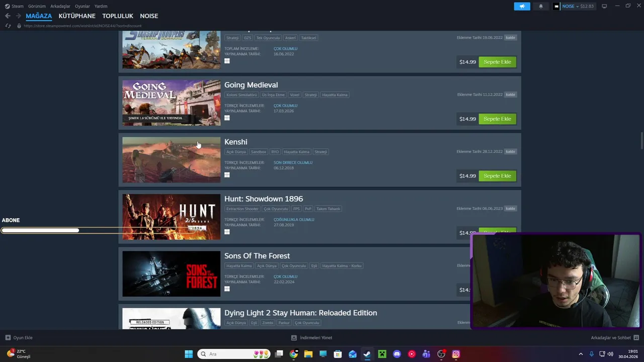Click the wishlist page vertical scrollbar

(x=641, y=141)
